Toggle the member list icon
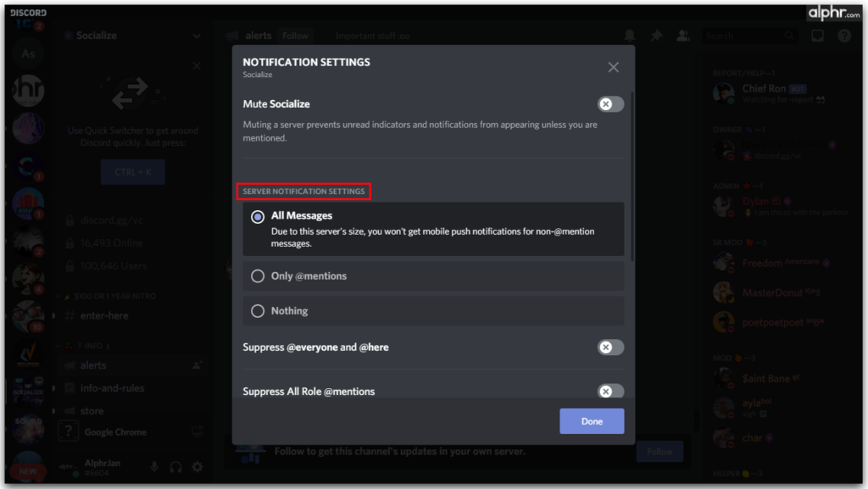868x489 pixels. pyautogui.click(x=683, y=36)
